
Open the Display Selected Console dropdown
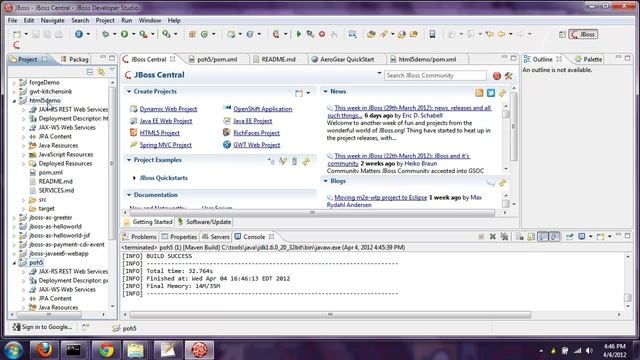(590, 237)
